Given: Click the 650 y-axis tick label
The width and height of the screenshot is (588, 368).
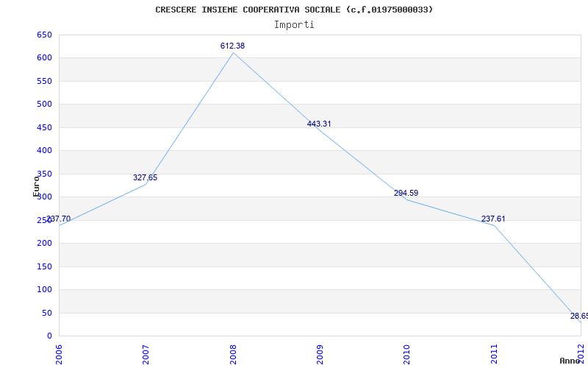Looking at the screenshot, I should pyautogui.click(x=44, y=35).
